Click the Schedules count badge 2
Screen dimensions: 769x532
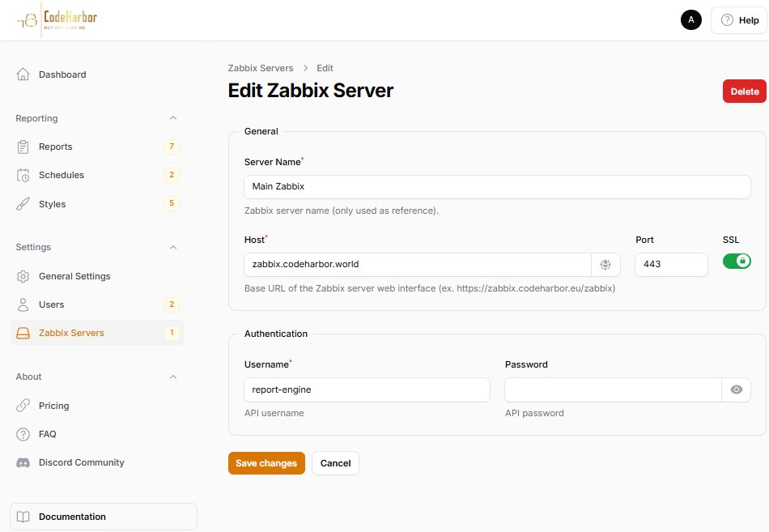172,175
